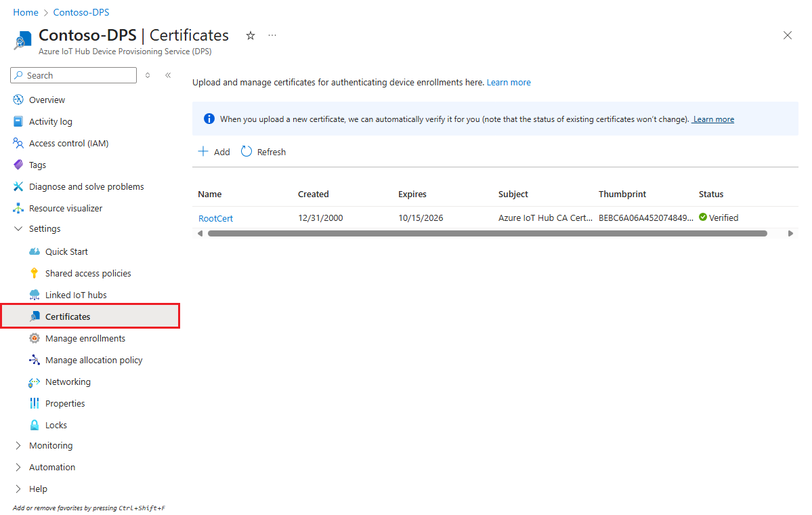Star Contoso-DPS as a favorite
Viewport: 812px width, 515px height.
[250, 35]
